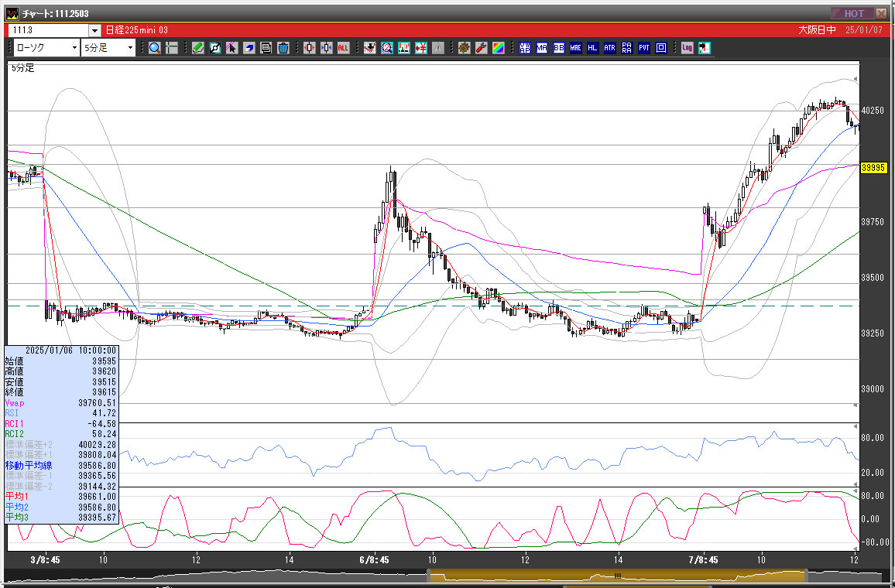Click the chart with down-arrow icon
The width and height of the screenshot is (895, 588).
point(370,48)
